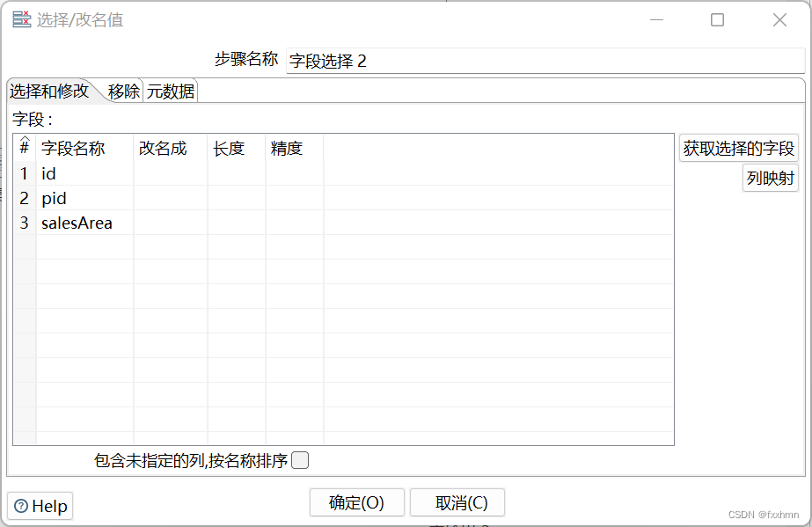Open the 元数据 tab
This screenshot has height=527, width=812.
pos(171,91)
